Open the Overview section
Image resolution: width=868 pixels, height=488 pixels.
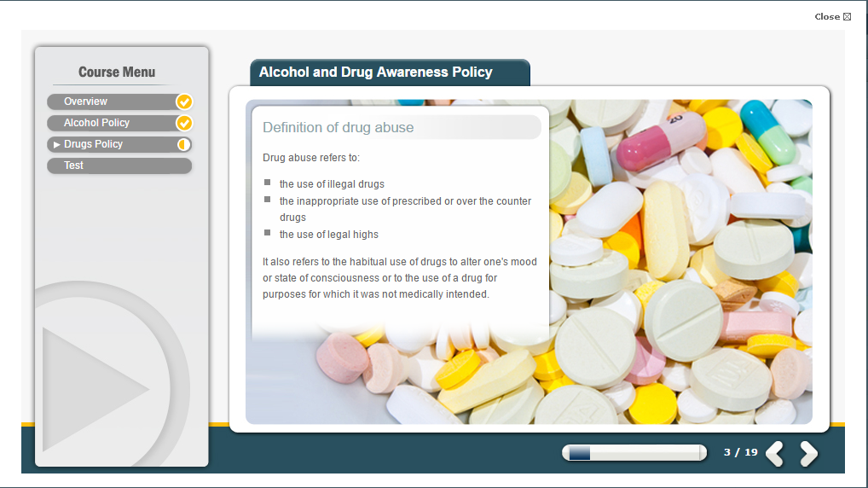119,102
